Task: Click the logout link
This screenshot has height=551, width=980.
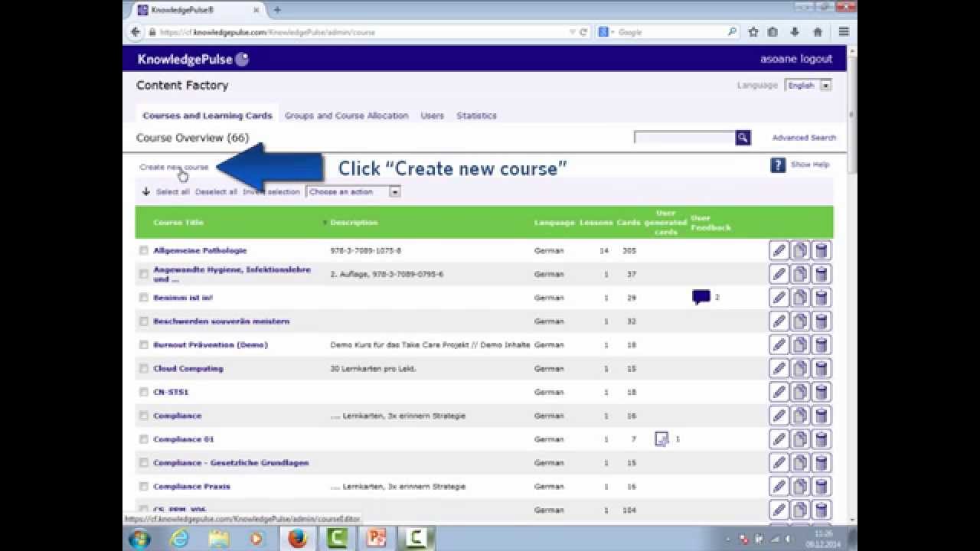Action: (x=815, y=59)
